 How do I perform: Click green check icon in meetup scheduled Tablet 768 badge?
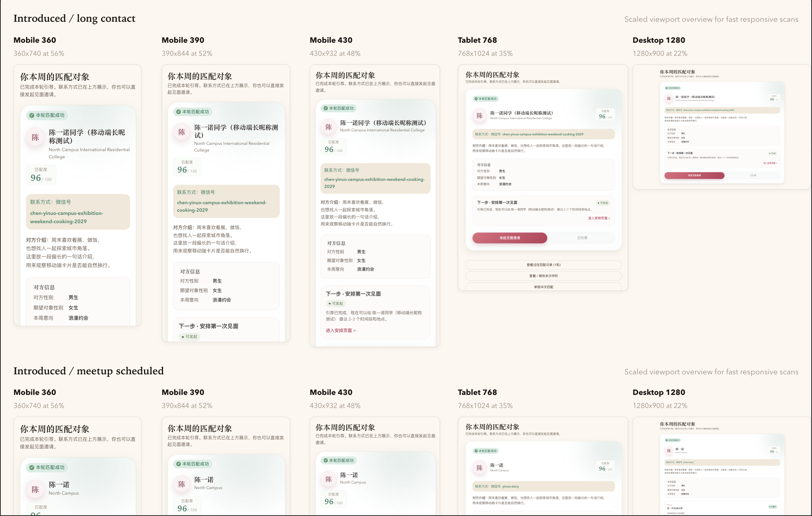(476, 451)
